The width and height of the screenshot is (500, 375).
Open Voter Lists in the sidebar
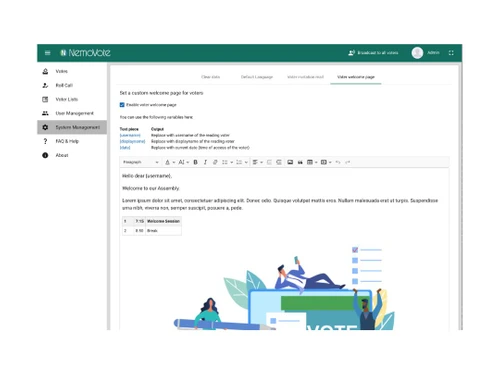pyautogui.click(x=72, y=99)
